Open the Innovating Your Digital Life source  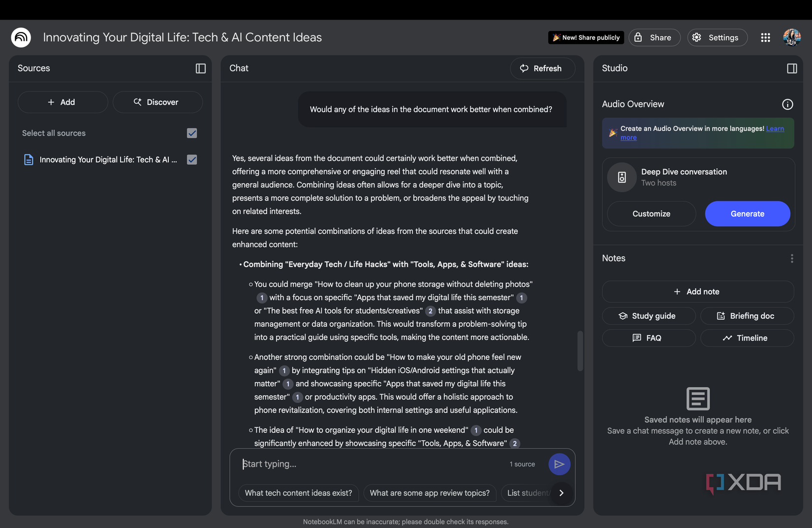click(108, 159)
